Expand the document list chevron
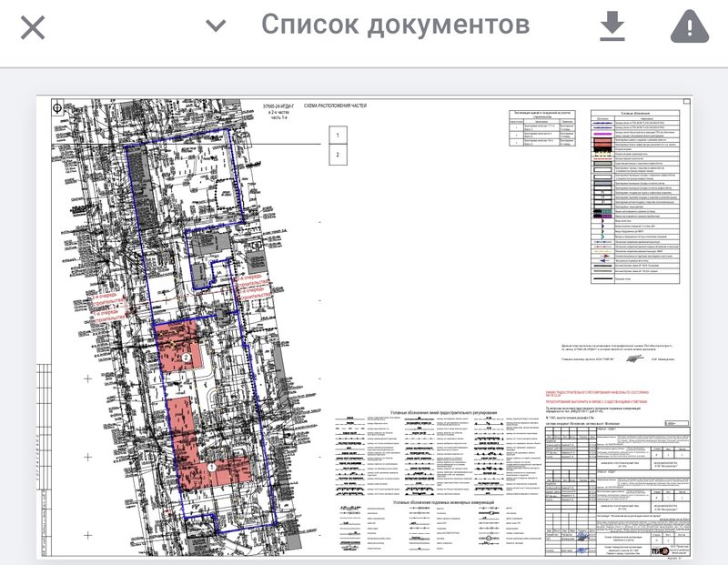 [x=216, y=25]
